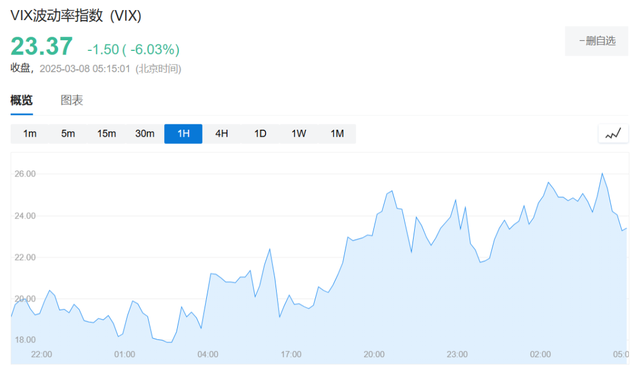This screenshot has height=369, width=640.
Task: Select the 1m timeframe
Action: click(30, 133)
